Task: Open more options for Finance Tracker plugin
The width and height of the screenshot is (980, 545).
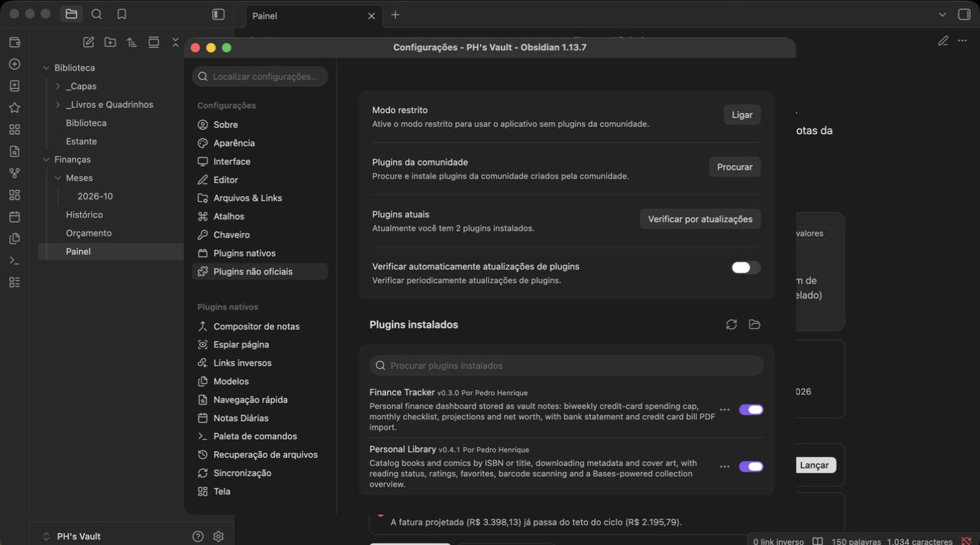Action: 725,409
